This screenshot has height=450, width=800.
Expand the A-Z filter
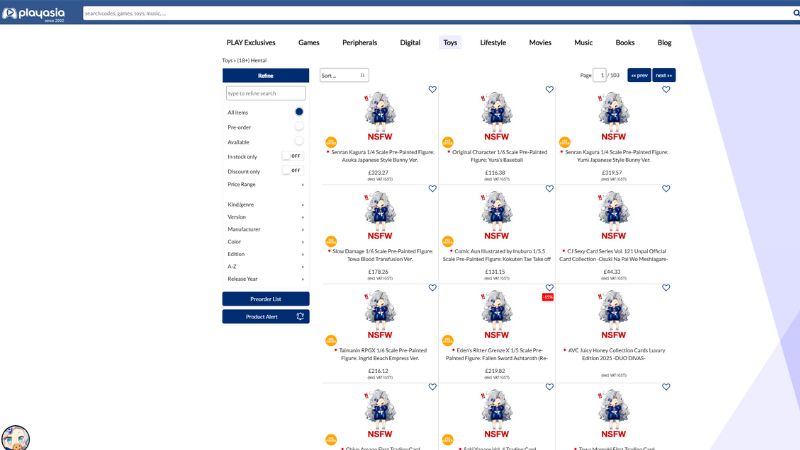265,266
